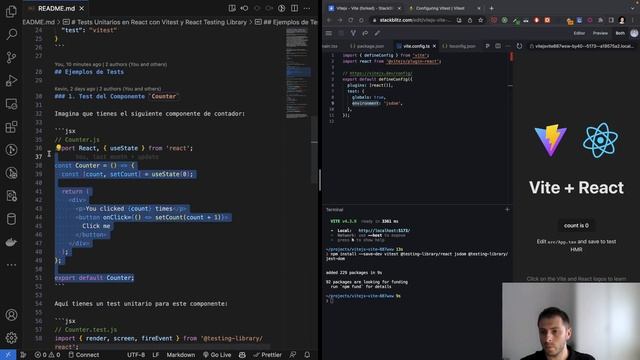Refresh the StackBlitz preview pane

point(519,46)
